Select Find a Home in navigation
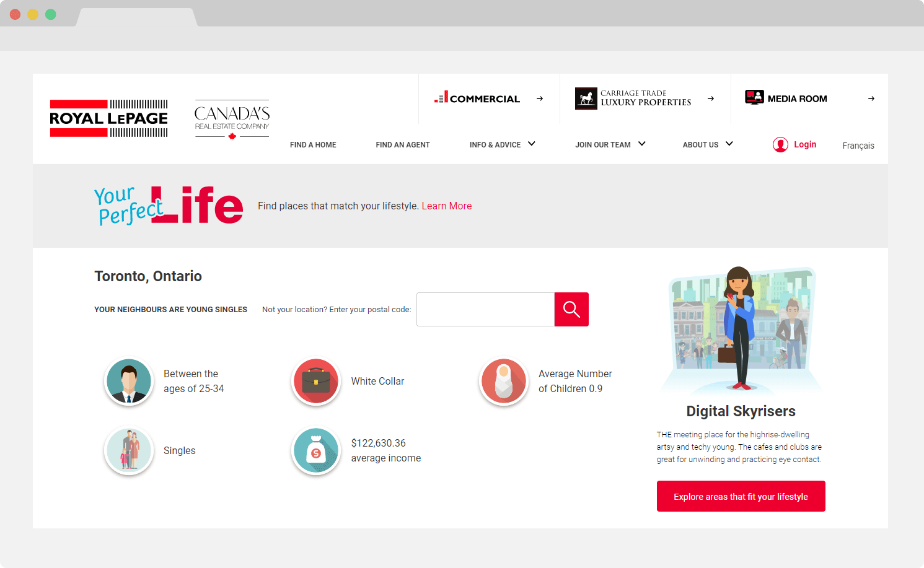924x568 pixels. click(x=313, y=144)
